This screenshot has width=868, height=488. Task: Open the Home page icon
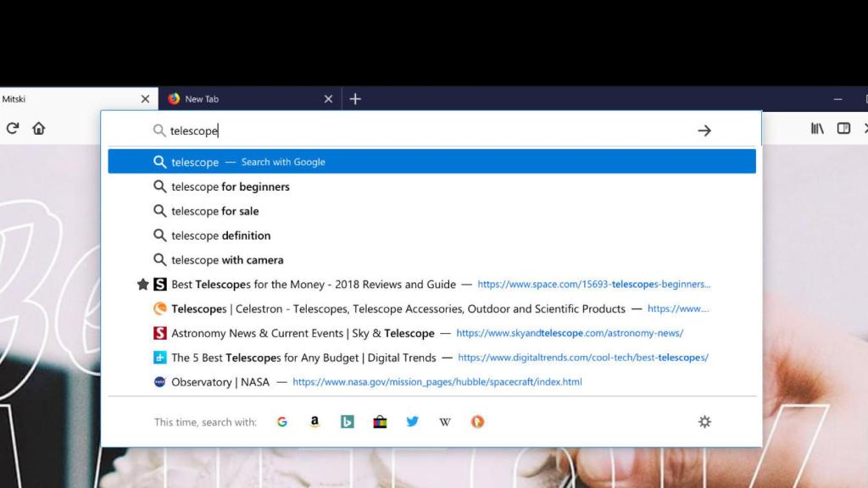point(39,128)
